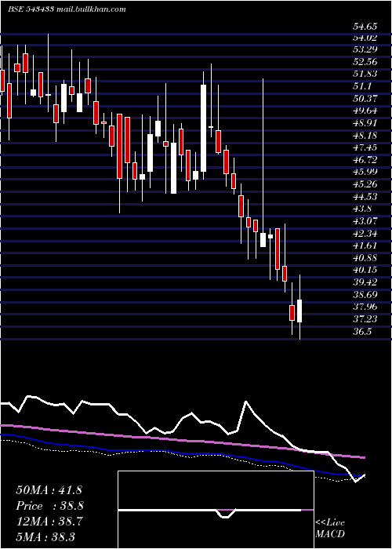Click the 51.1 price label
The width and height of the screenshot is (392, 549).
point(362,86)
